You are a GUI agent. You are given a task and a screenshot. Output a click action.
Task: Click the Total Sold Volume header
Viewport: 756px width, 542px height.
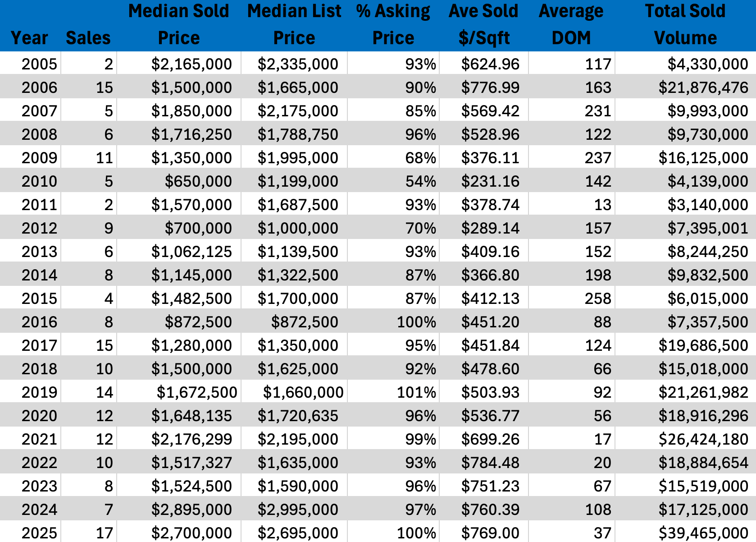point(685,25)
